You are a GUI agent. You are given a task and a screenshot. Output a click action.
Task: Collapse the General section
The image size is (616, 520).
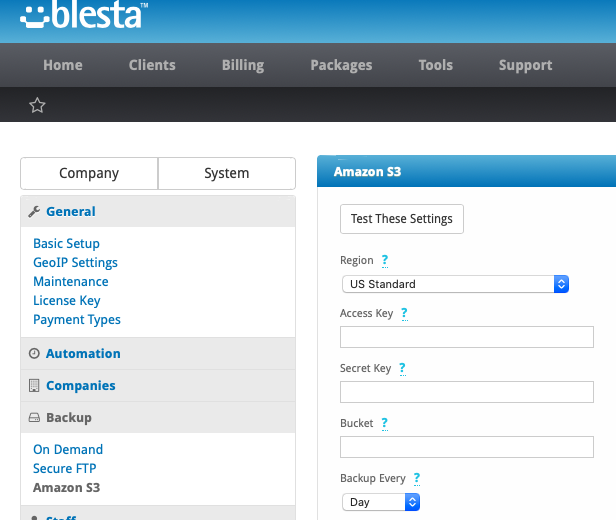tap(158, 212)
